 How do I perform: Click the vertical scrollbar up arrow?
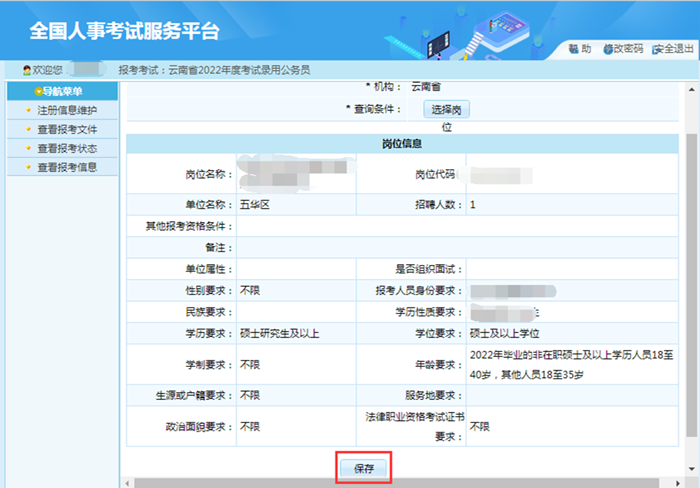tap(692, 87)
